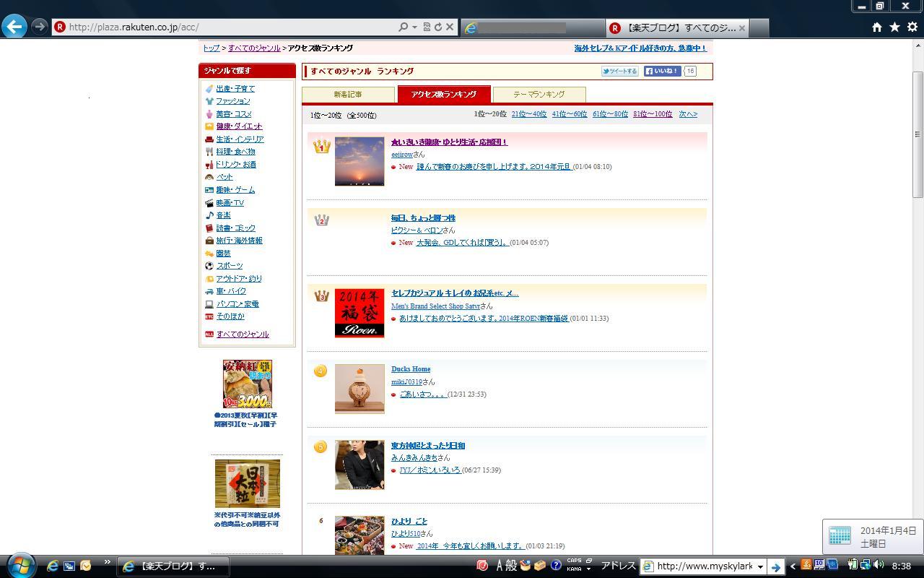
Task: Click the Twitter tweet button
Action: click(x=620, y=72)
